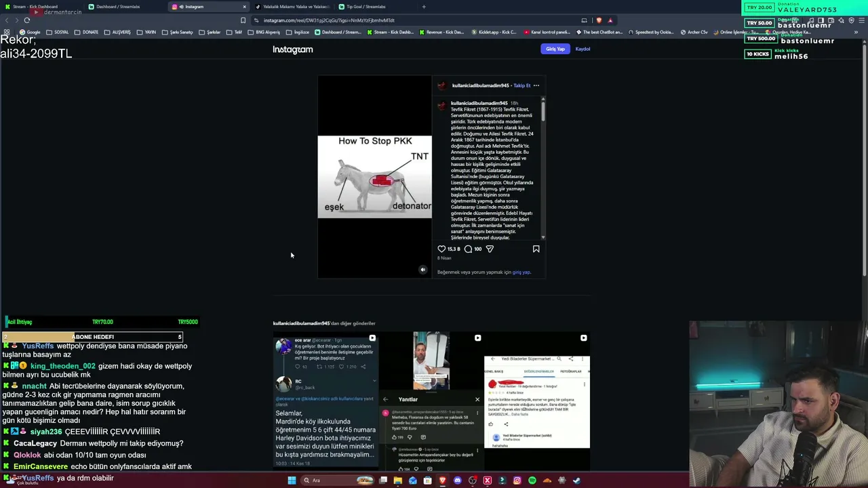Open the Brave Shields icon in address bar

pyautogui.click(x=599, y=20)
